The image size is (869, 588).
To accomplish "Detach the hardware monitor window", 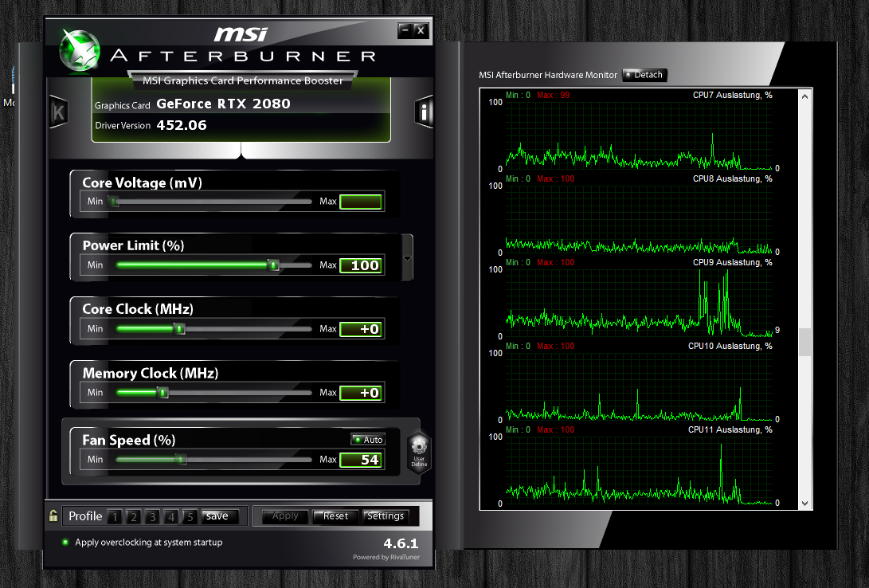I will click(x=644, y=75).
